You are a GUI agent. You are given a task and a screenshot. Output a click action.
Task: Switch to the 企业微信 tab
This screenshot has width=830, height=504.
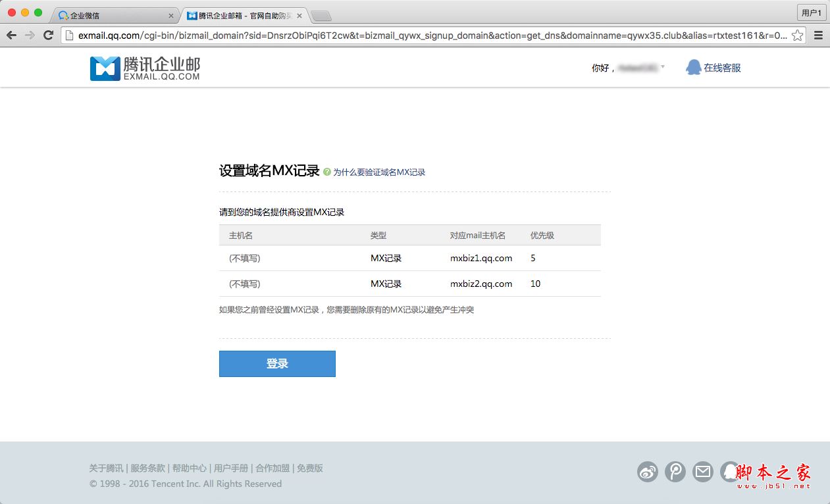[92, 14]
